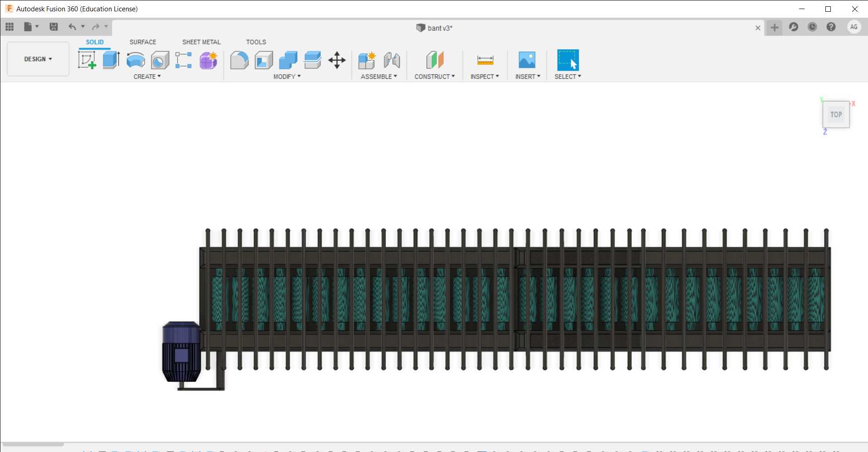Screen dimensions: 868x452
Task: Select the Extrude tool
Action: click(111, 60)
